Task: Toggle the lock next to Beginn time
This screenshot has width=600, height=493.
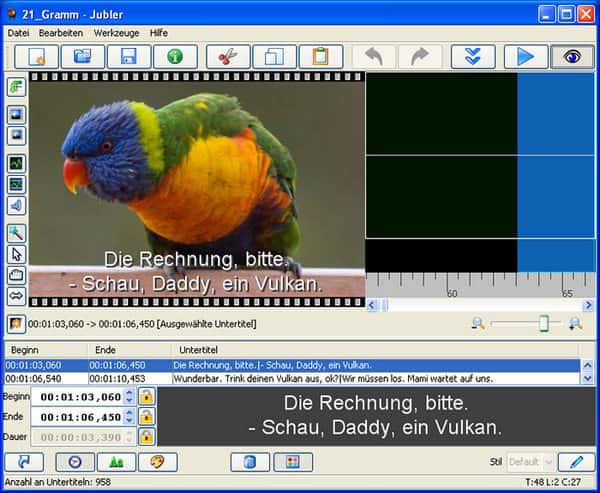Action: point(146,397)
